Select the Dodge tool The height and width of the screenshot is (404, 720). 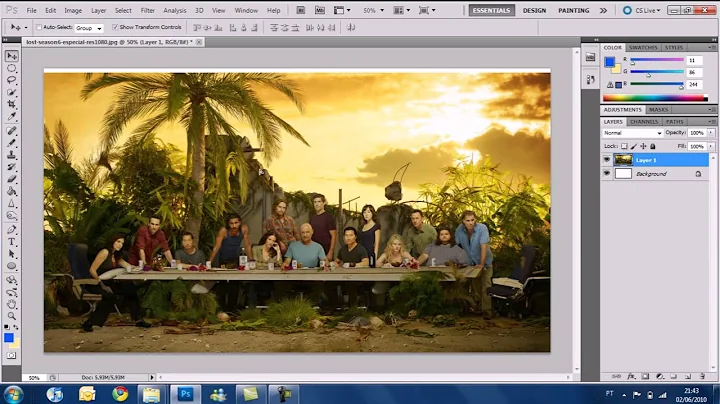(12, 215)
